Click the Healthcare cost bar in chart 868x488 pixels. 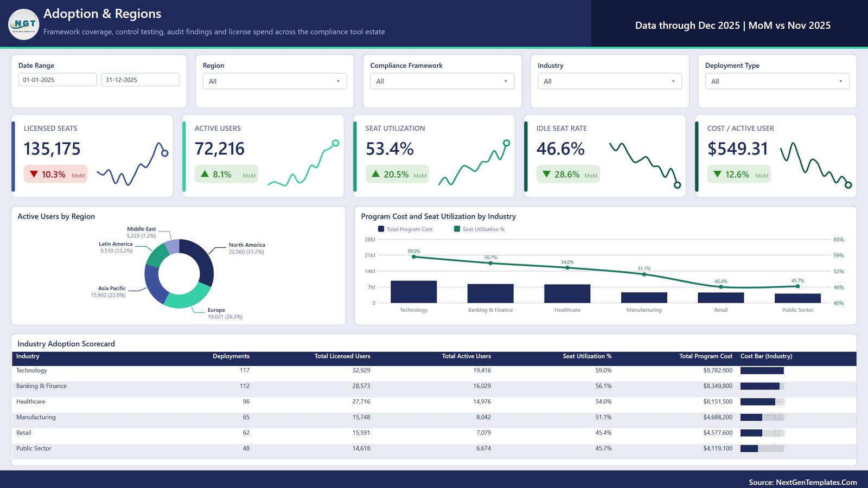point(567,293)
